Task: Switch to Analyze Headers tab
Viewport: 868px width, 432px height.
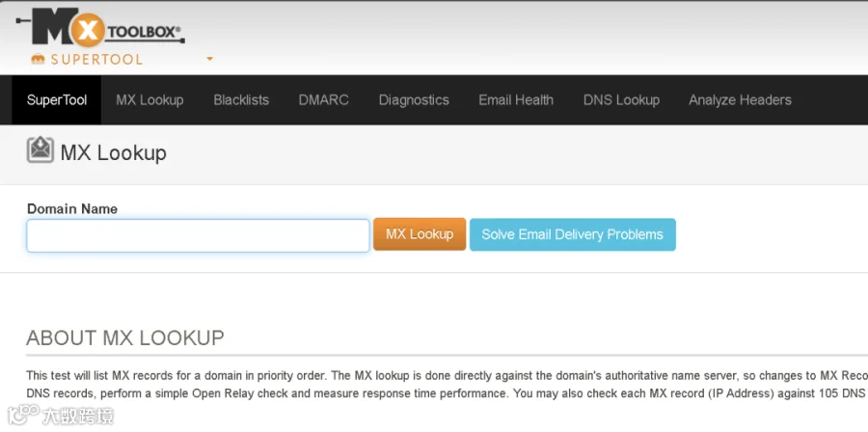Action: [x=740, y=100]
